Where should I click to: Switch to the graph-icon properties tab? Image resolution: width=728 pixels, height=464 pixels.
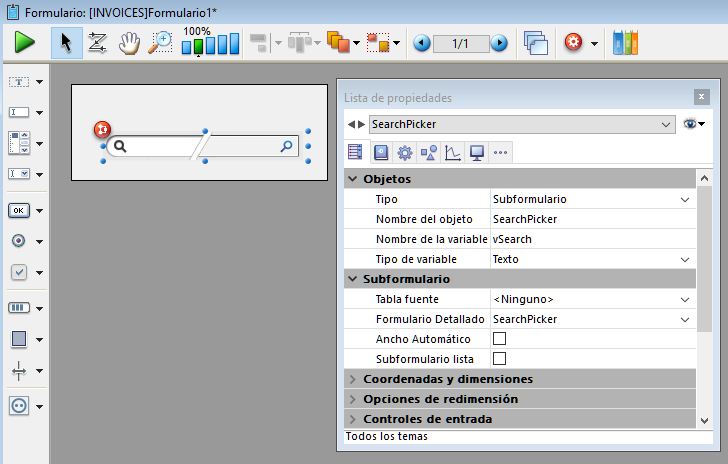click(x=452, y=152)
